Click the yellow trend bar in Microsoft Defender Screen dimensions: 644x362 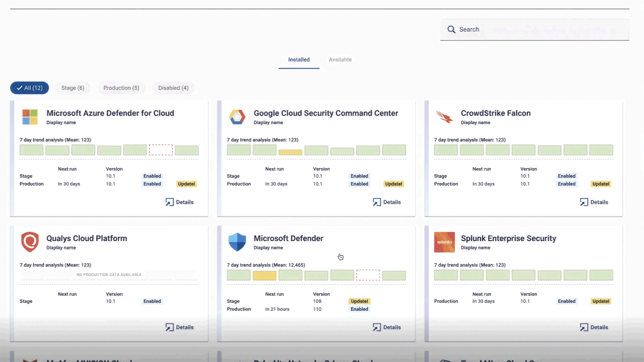[264, 276]
